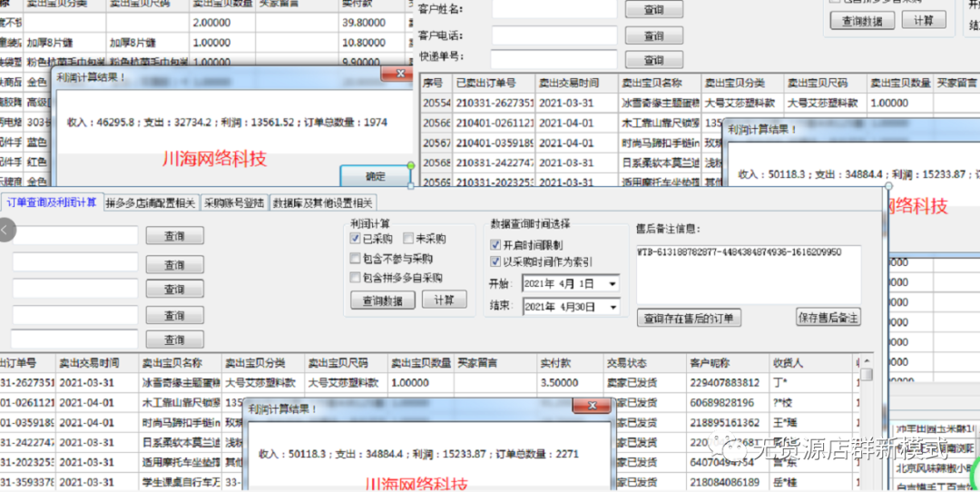
Task: Select row with 序号 20566
Action: 436,123
